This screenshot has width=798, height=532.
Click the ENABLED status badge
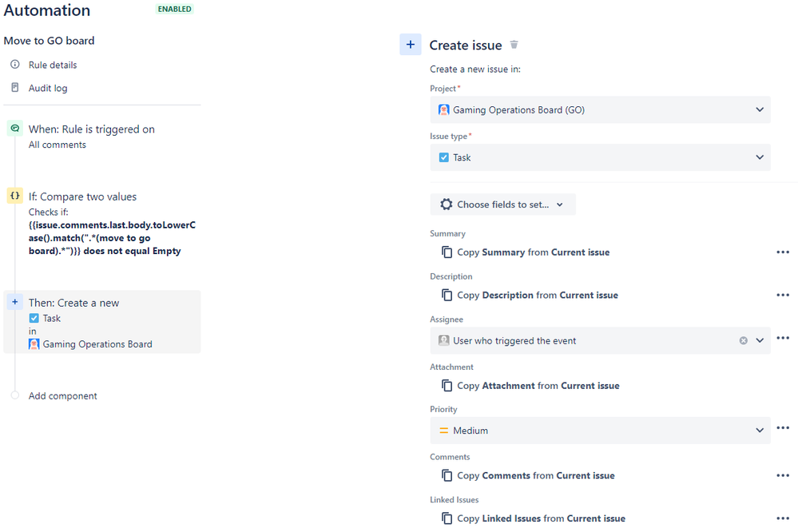point(175,9)
